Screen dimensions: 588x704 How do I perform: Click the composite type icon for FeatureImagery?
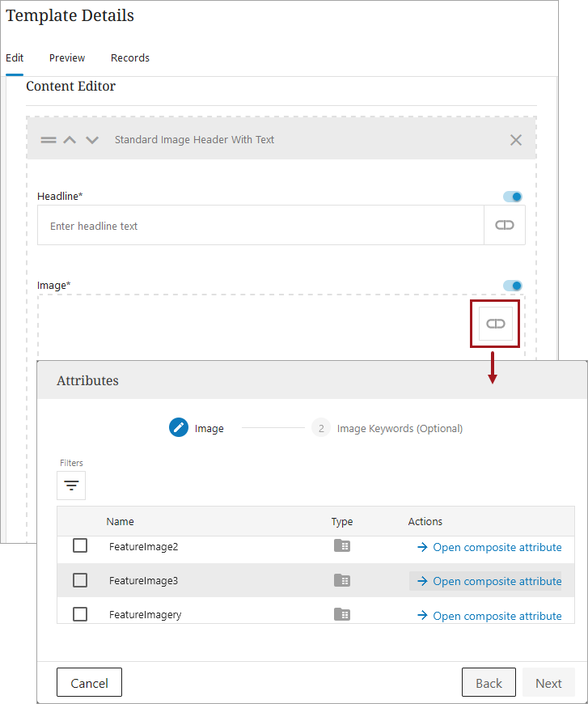click(x=342, y=614)
